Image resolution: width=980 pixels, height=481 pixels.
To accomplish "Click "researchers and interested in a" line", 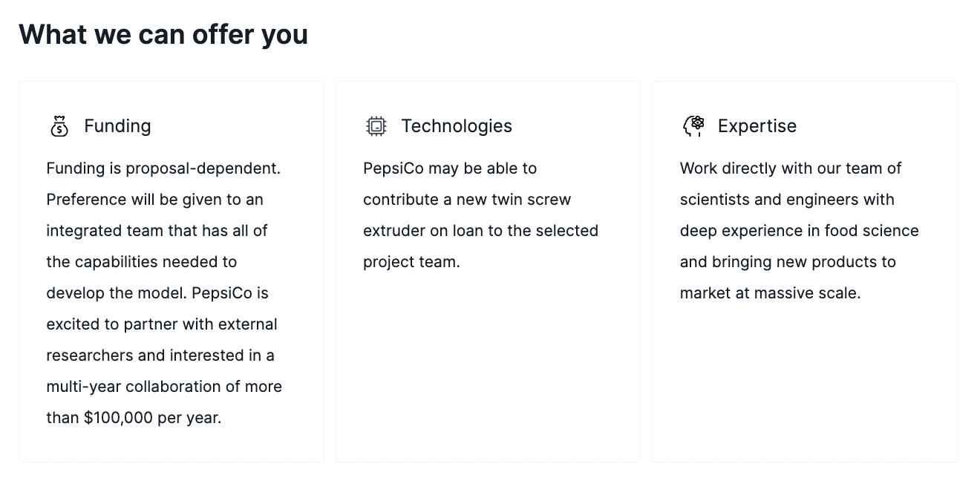I will (160, 356).
